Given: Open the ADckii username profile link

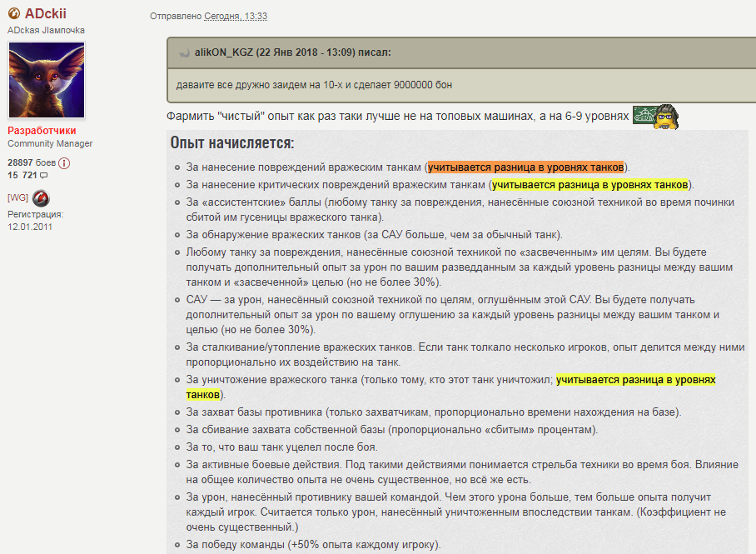Looking at the screenshot, I should point(45,13).
